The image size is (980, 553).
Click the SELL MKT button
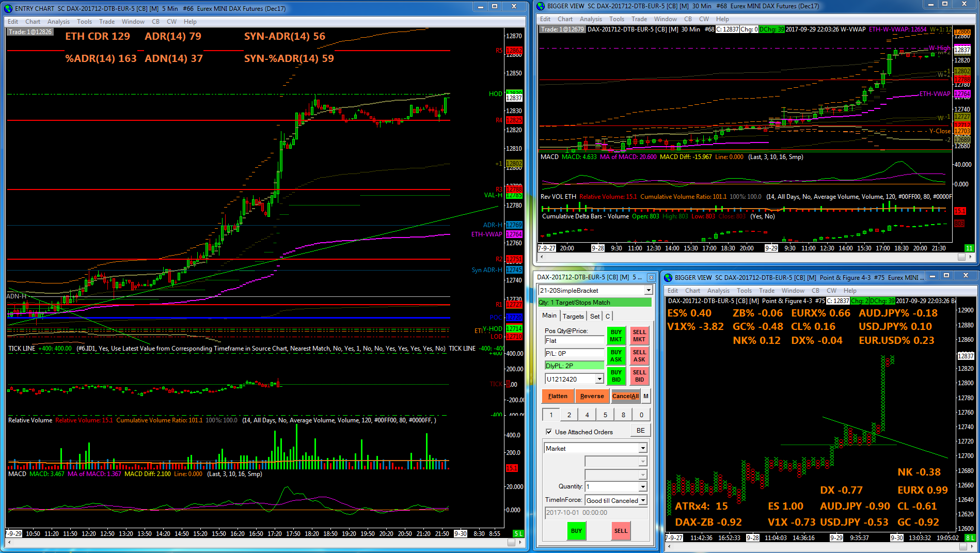click(639, 336)
